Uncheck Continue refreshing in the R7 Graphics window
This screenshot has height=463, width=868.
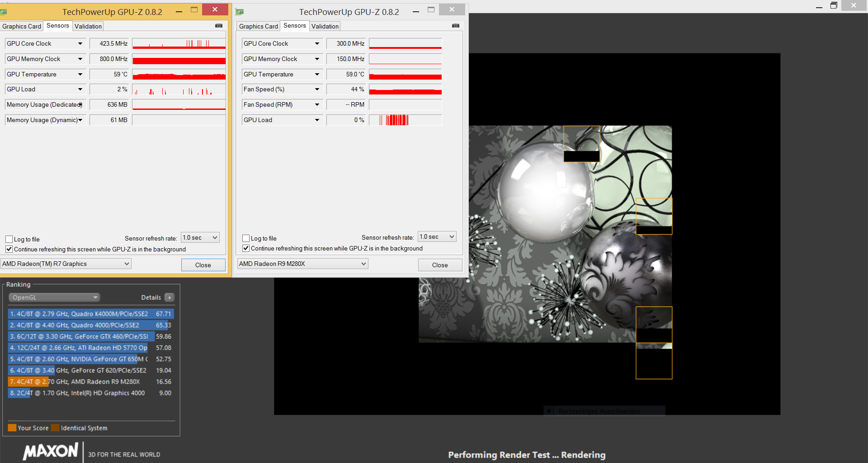[9, 249]
